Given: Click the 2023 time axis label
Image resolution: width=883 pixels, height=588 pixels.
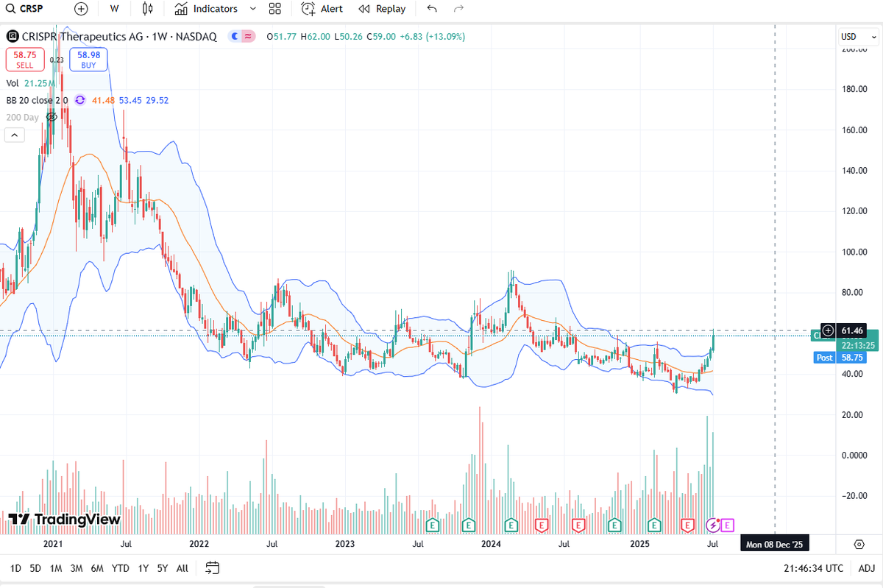Looking at the screenshot, I should [345, 545].
